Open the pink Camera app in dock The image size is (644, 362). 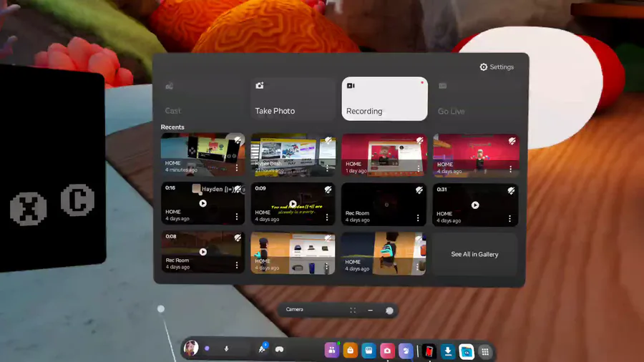(387, 351)
